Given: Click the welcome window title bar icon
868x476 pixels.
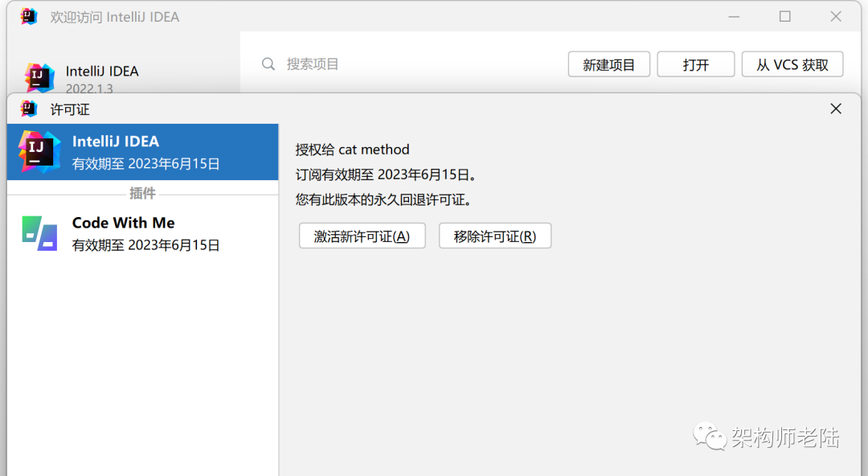Looking at the screenshot, I should tap(29, 17).
